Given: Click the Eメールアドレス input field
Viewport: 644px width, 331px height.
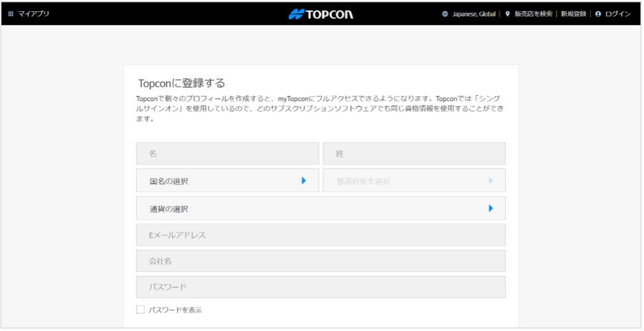Looking at the screenshot, I should point(320,235).
